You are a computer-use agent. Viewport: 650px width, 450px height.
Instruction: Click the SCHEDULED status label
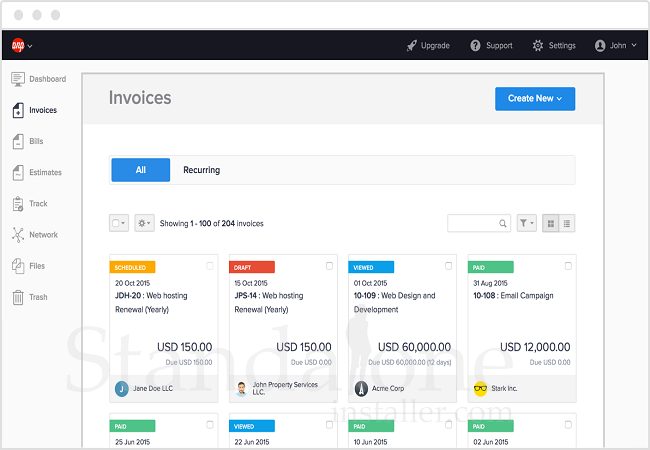(132, 267)
